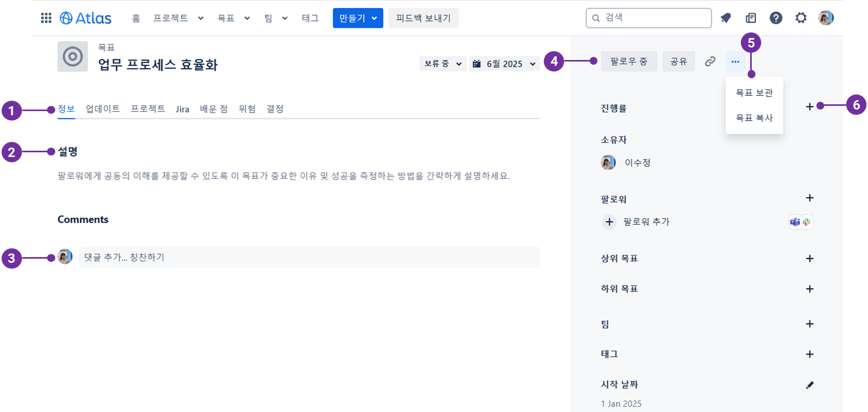The image size is (868, 412).
Task: Click the 검색 search field
Action: [649, 18]
